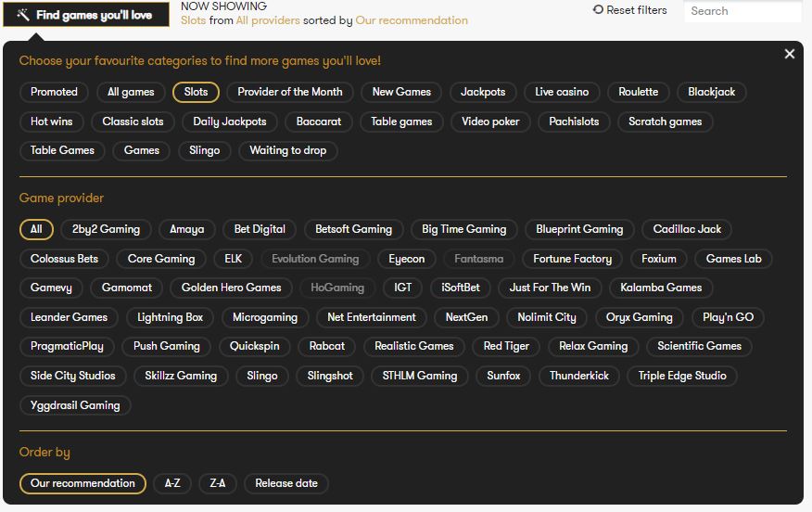This screenshot has width=812, height=512.
Task: Toggle the Slots category chip
Action: tap(196, 92)
